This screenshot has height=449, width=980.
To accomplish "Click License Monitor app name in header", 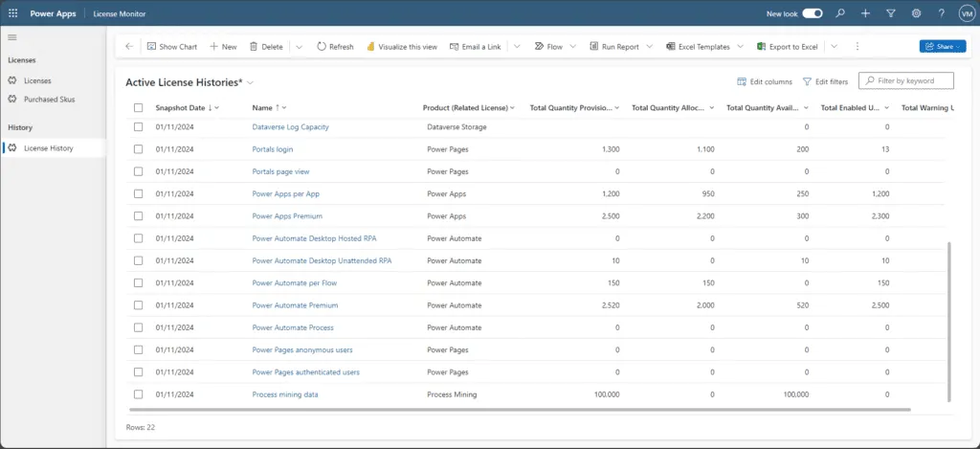I will point(120,13).
